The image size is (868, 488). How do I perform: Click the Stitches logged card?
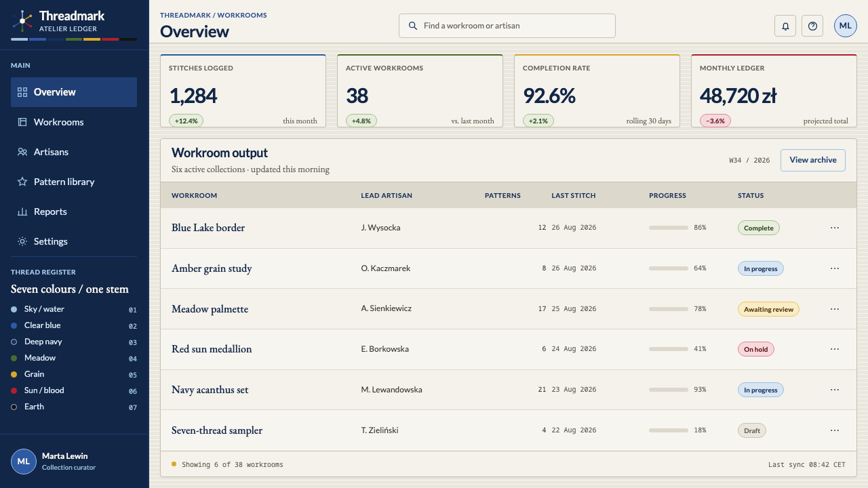(243, 91)
